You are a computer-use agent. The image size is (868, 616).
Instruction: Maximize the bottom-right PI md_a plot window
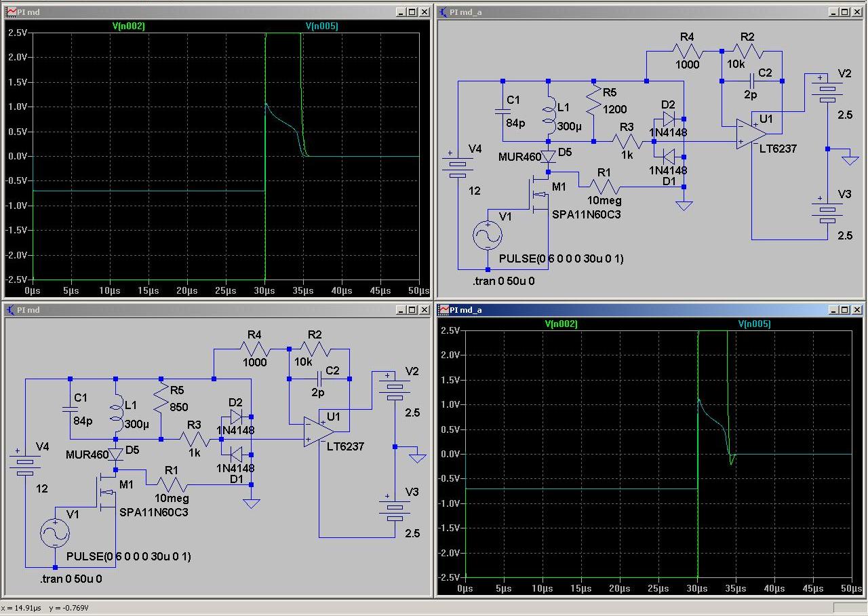pos(844,309)
